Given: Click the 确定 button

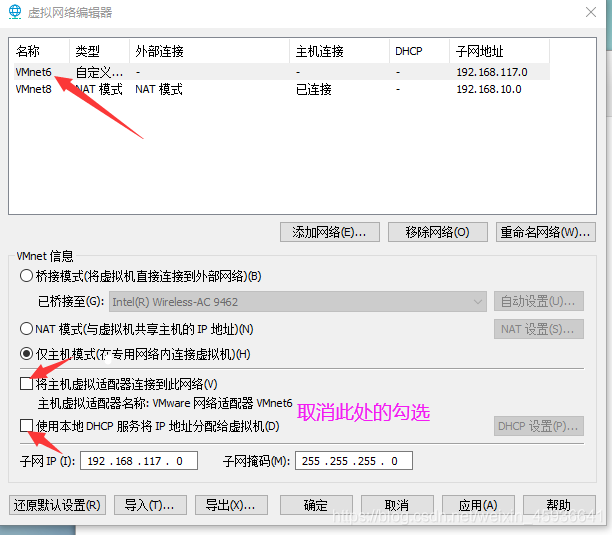Looking at the screenshot, I should tap(316, 505).
